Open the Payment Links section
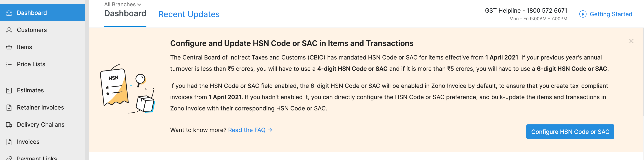The width and height of the screenshot is (644, 160). click(x=37, y=158)
